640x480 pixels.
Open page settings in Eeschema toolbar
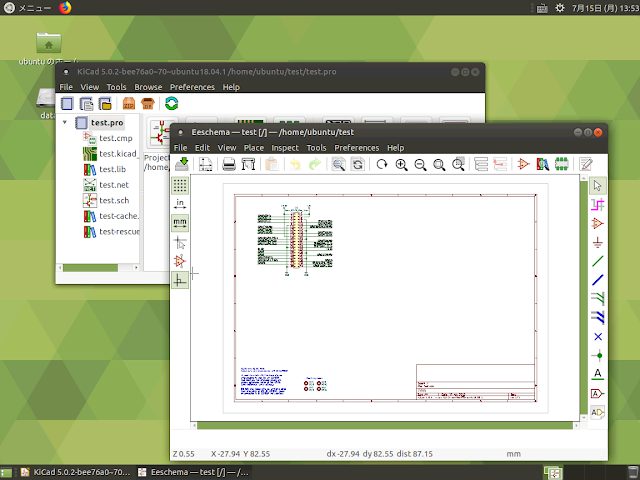click(x=205, y=164)
